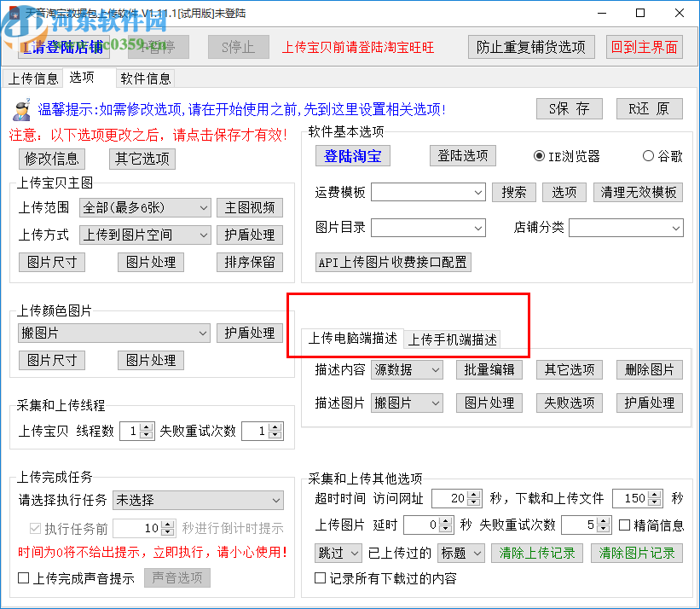Screen dimensions: 700x609
Task: Click 回到主界面 to return to main screen
Action: point(645,47)
